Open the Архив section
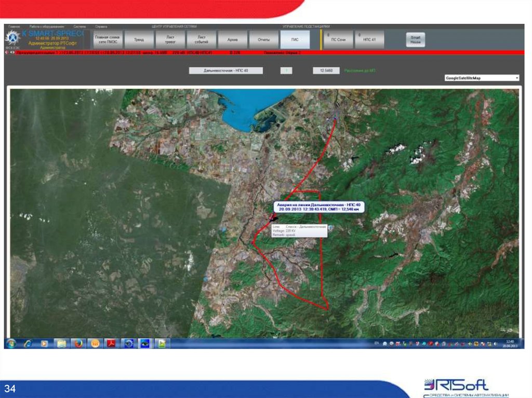Viewport: 532px width, 398px height. (x=233, y=39)
